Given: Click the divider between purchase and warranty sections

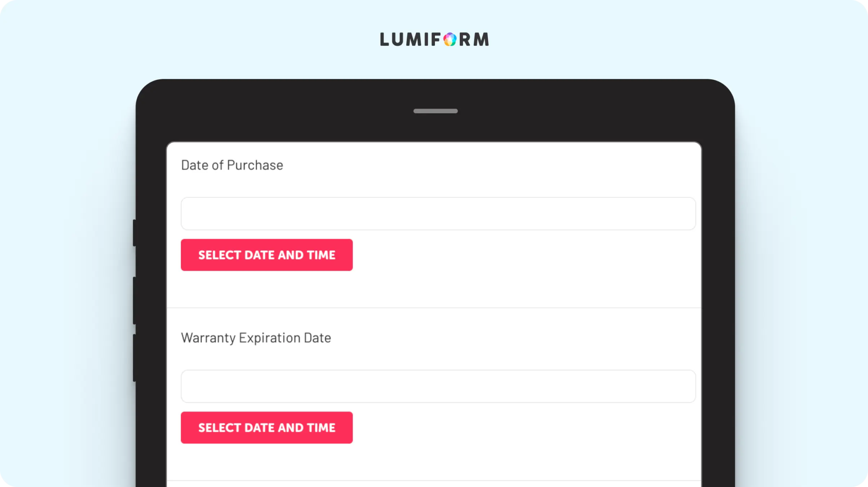Looking at the screenshot, I should tap(434, 308).
